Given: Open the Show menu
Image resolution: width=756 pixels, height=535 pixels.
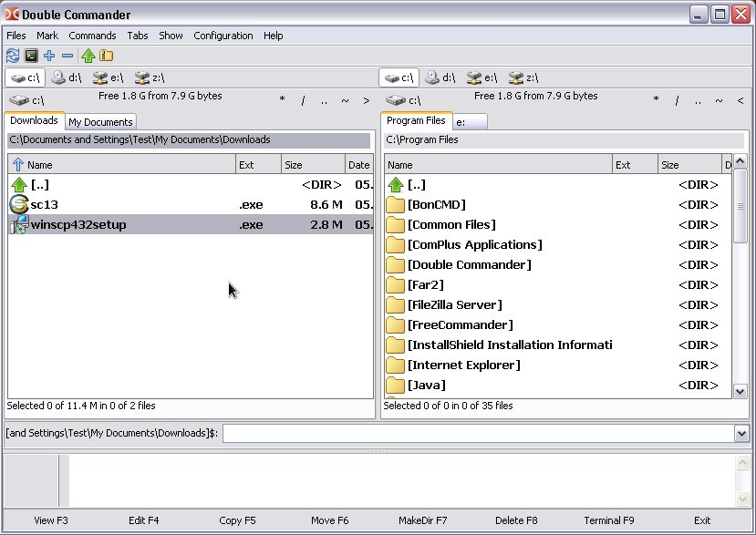Looking at the screenshot, I should pos(171,36).
